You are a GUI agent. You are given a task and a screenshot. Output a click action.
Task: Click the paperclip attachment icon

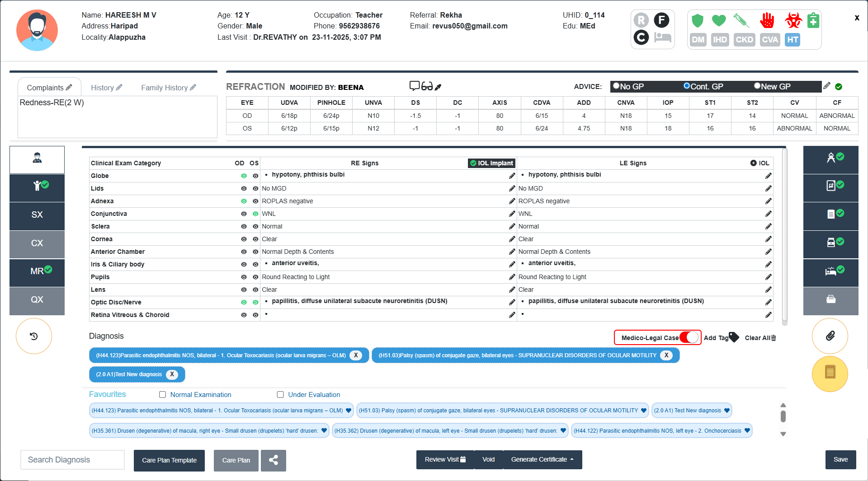(x=830, y=336)
